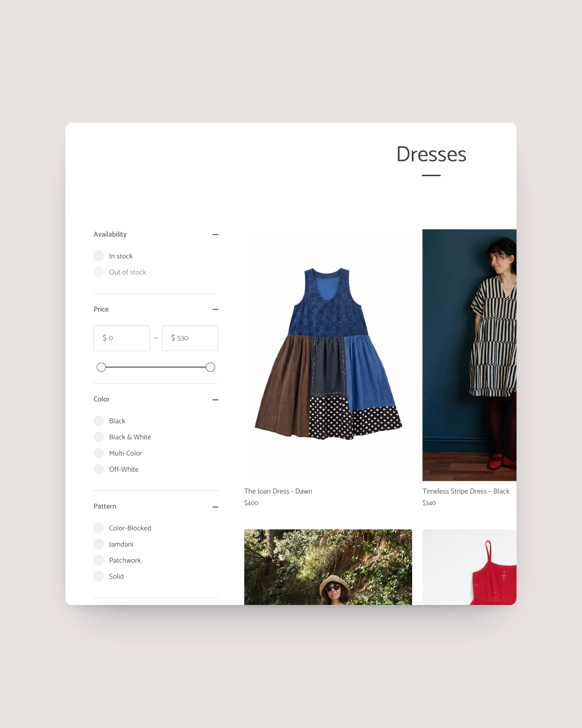This screenshot has width=582, height=728.
Task: Select the Black & White color filter
Action: (x=99, y=437)
